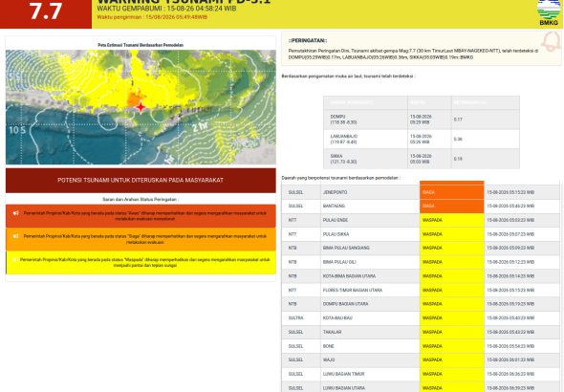Viewport: 564px width, 392px height.
Task: Click the megaphone icon on the yellow Waspada advisory
Action: point(14,260)
